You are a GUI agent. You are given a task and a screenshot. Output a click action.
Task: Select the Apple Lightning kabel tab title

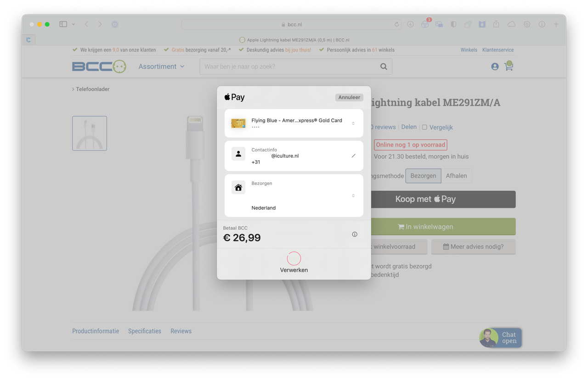pyautogui.click(x=298, y=40)
